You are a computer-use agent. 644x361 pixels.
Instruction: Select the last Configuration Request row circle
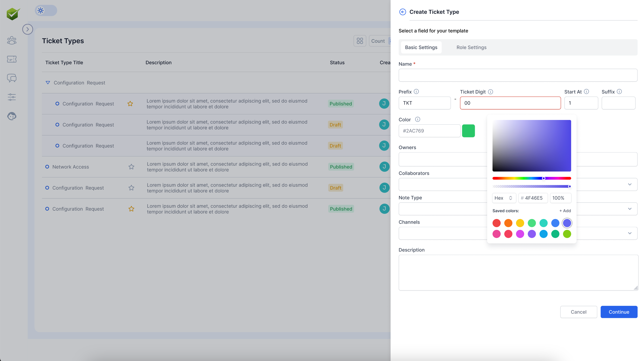47,209
